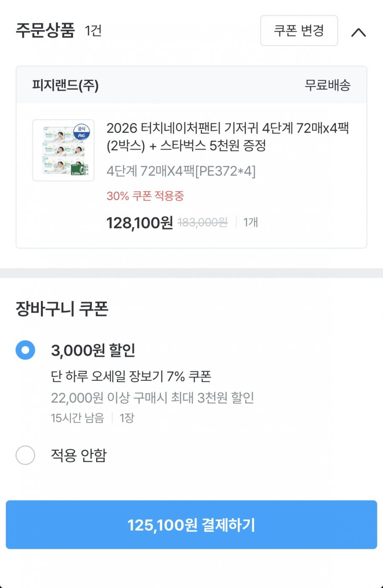Click the 주문상품 section heading
The height and width of the screenshot is (588, 383).
[45, 31]
